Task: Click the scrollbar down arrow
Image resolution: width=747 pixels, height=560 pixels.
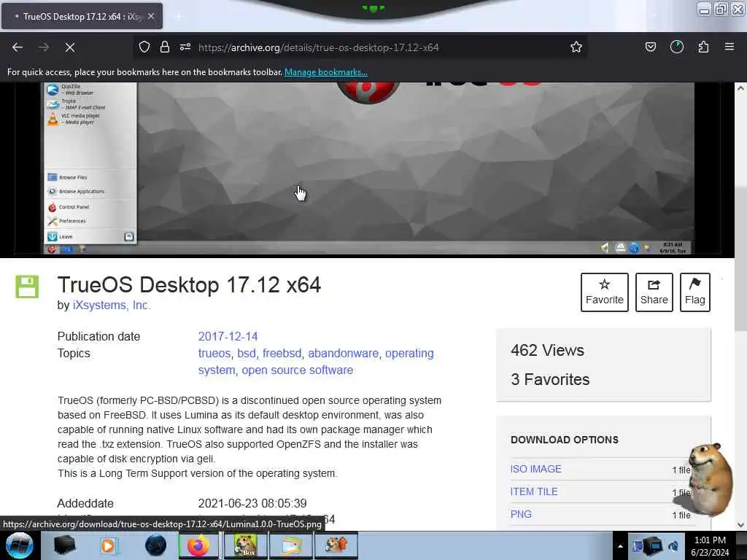Action: pos(740,525)
